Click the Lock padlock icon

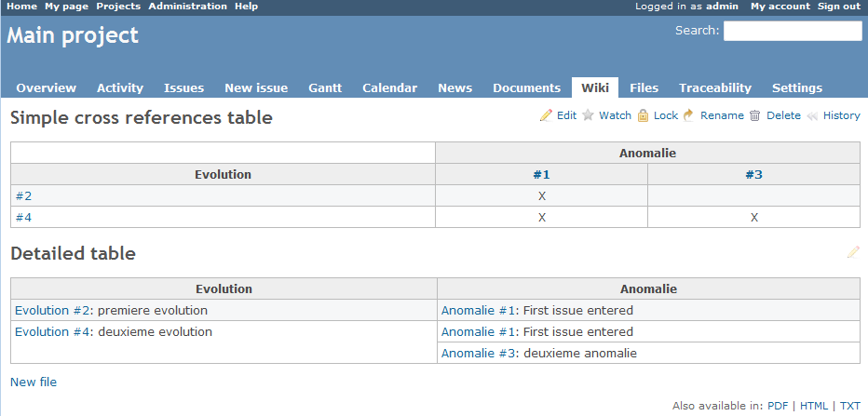tap(643, 116)
